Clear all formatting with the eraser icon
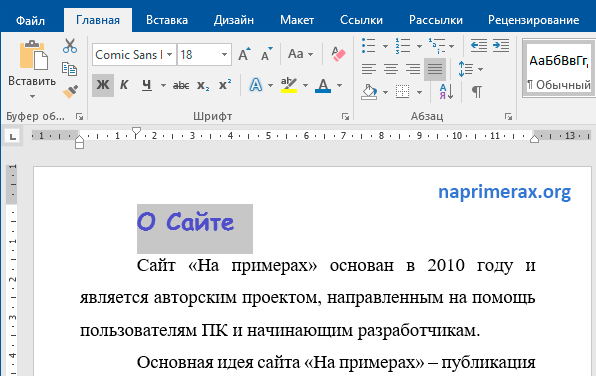 pyautogui.click(x=338, y=54)
